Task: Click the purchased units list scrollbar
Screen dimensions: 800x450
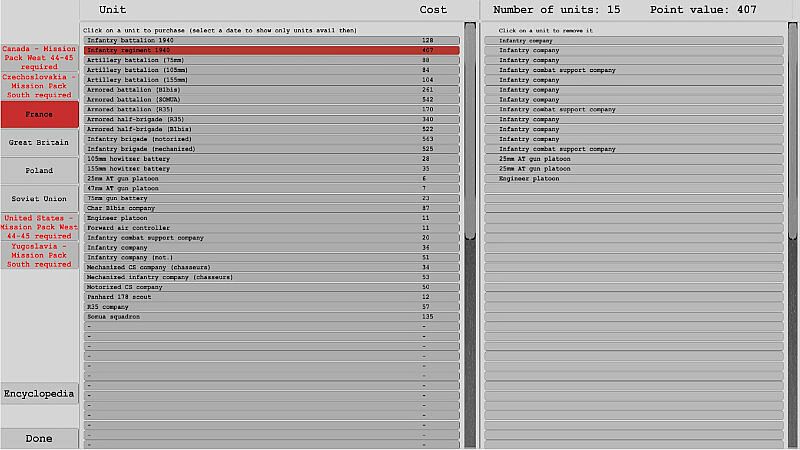Action: (793, 235)
